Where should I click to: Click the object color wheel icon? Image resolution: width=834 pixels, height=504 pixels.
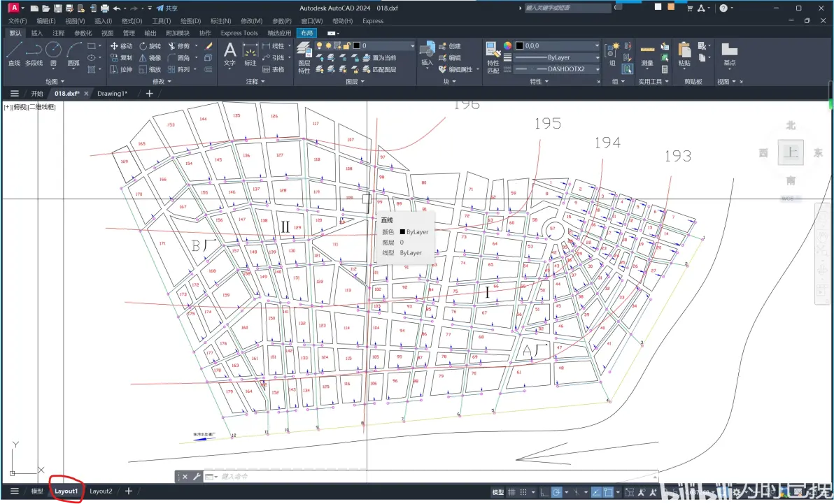click(x=507, y=45)
